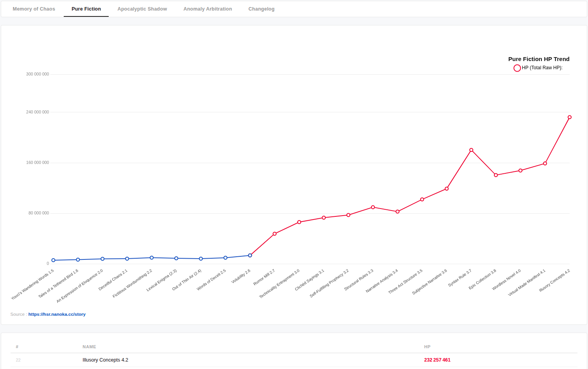Click the '240 000 000' y-axis value
Screen dimensions: 588x369
(x=38, y=112)
